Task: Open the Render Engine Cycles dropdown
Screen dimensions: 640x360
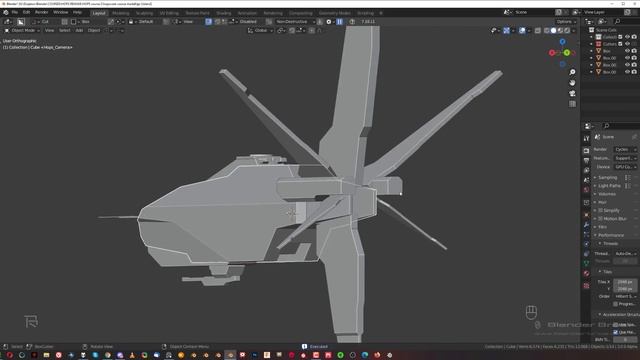Action: point(625,149)
